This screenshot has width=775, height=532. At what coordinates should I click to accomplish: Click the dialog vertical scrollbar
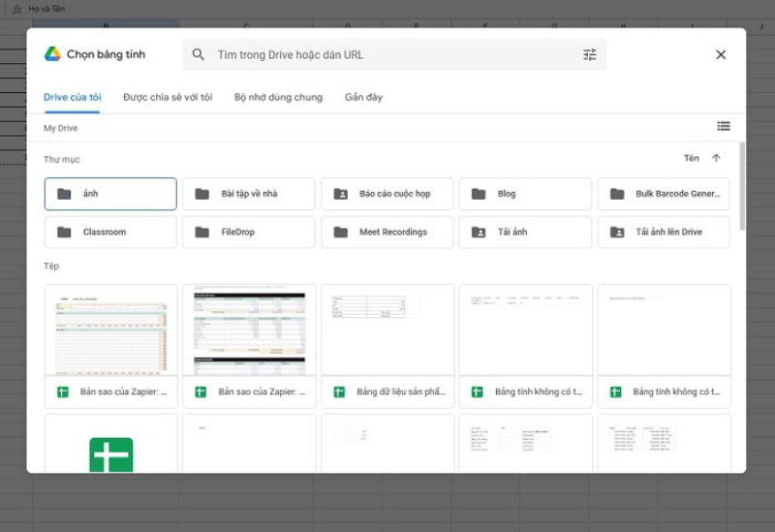[742, 186]
